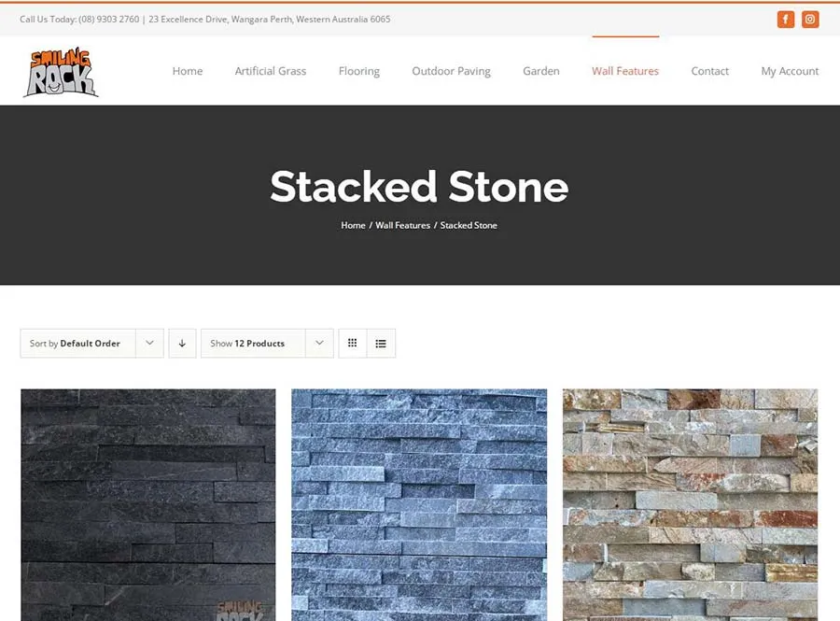
Task: Open the Outdoor Paving menu
Action: tap(451, 71)
